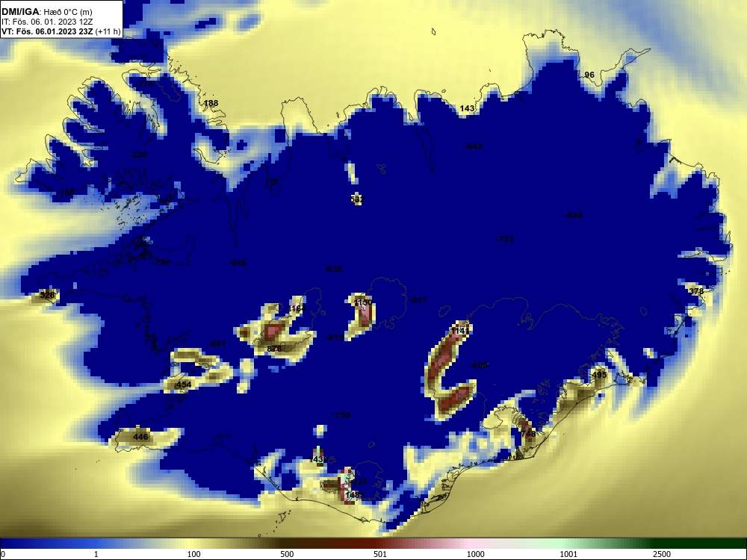Click the 2500 label on the color legend
This screenshot has width=747, height=560.
click(662, 554)
